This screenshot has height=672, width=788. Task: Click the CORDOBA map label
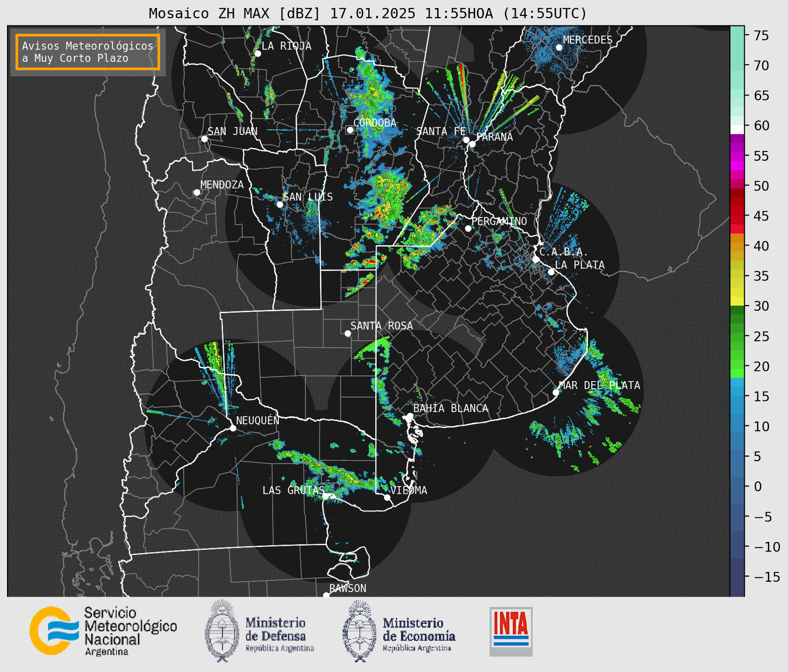tap(375, 123)
